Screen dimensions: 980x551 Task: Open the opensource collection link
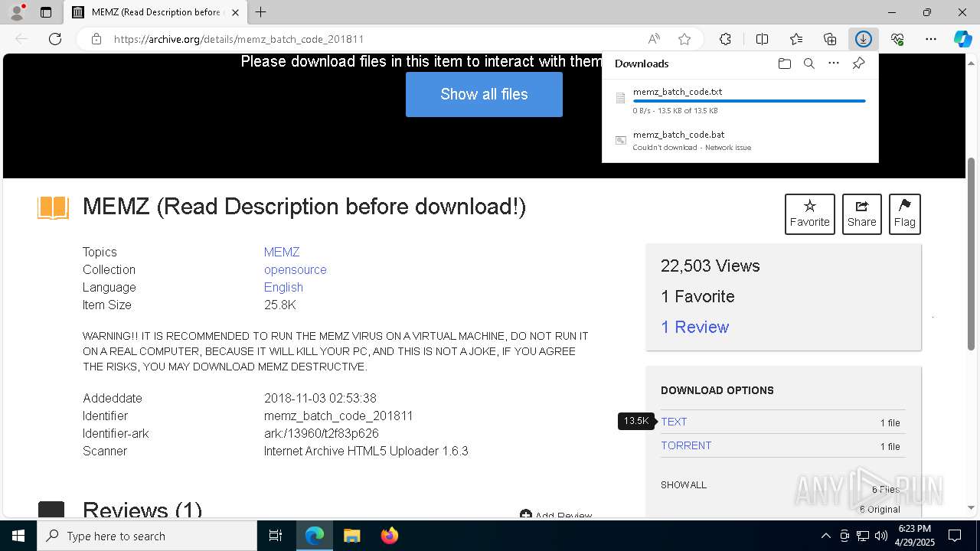(x=296, y=269)
